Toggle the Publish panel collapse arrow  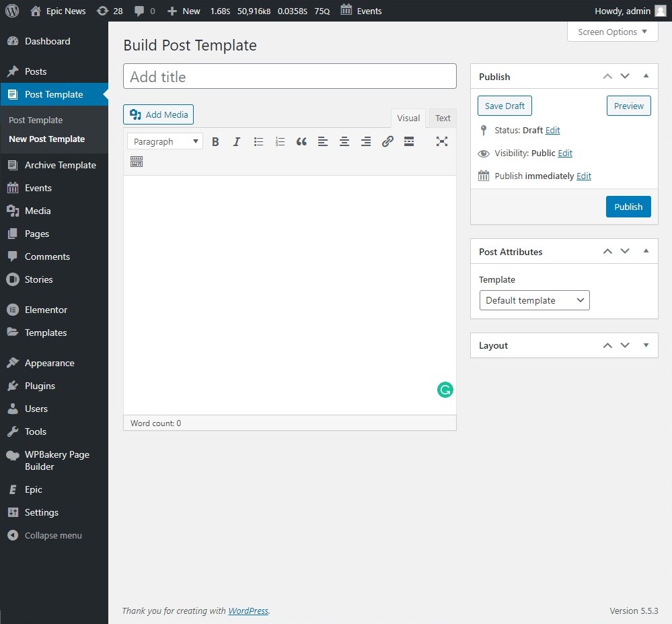(646, 77)
